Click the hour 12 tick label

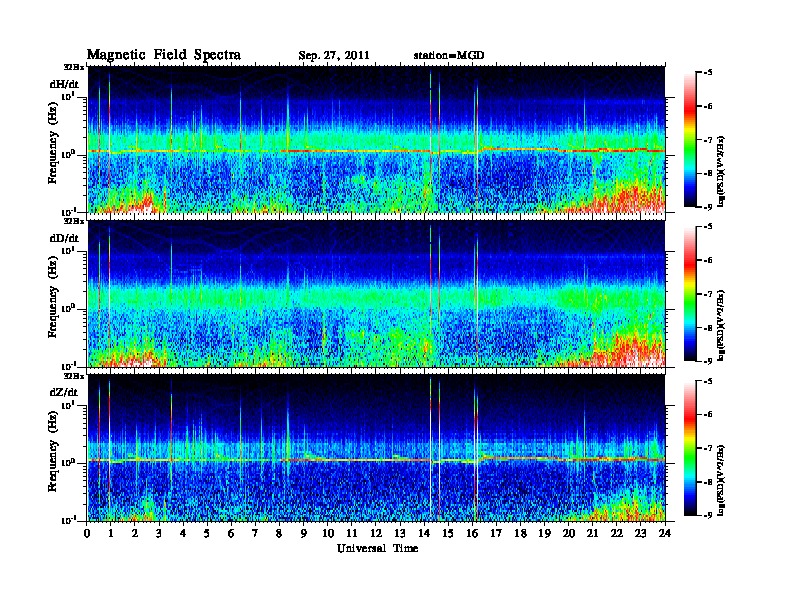pos(376,534)
